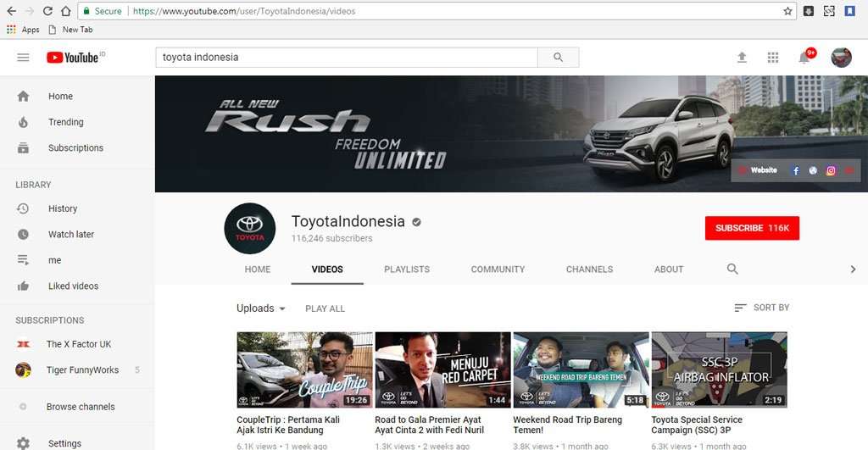Open 'Weekend Road Trip Bareng Temen!' title
Image resolution: width=868 pixels, height=450 pixels.
pos(567,425)
